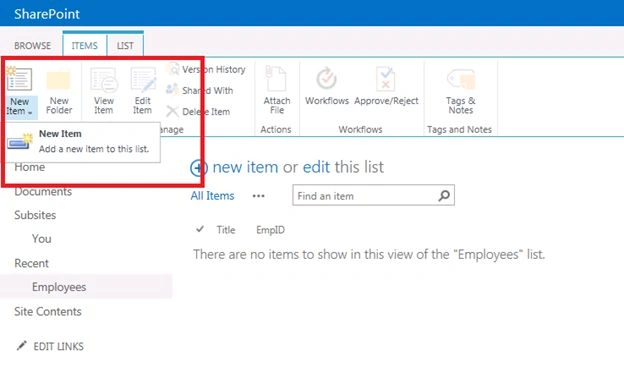624x384 pixels.
Task: Toggle the select-all checkmark column header
Action: pos(200,229)
